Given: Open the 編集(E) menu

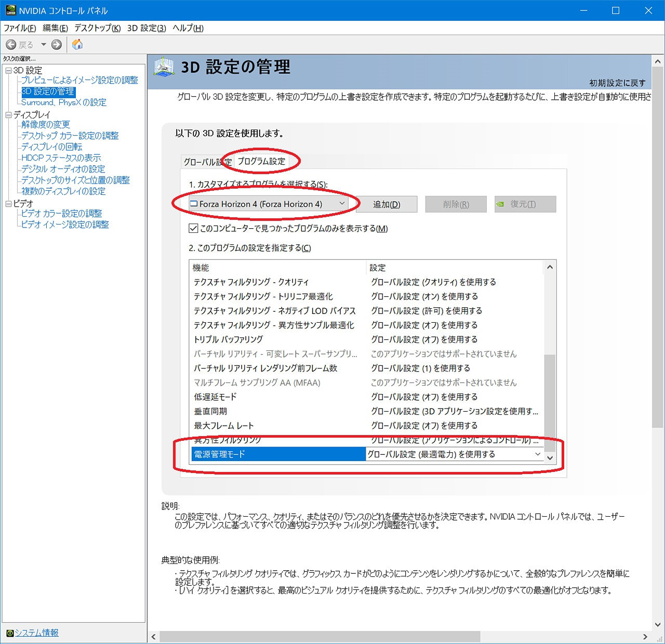Looking at the screenshot, I should point(55,28).
